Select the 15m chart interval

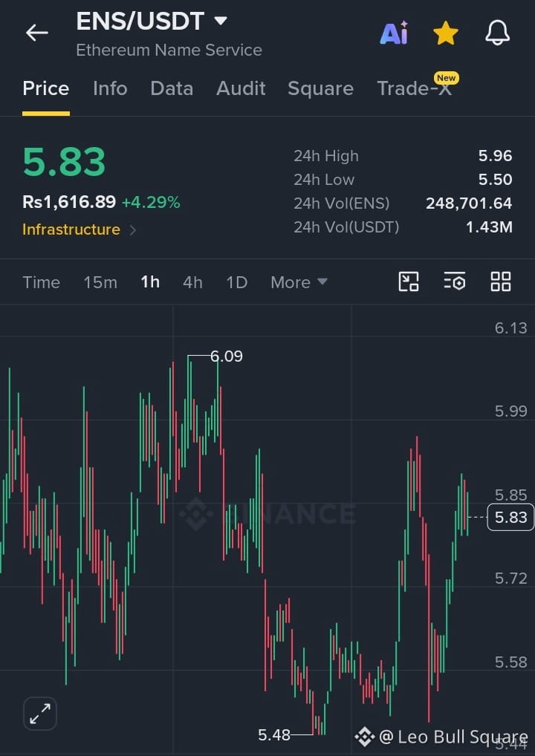click(x=100, y=282)
